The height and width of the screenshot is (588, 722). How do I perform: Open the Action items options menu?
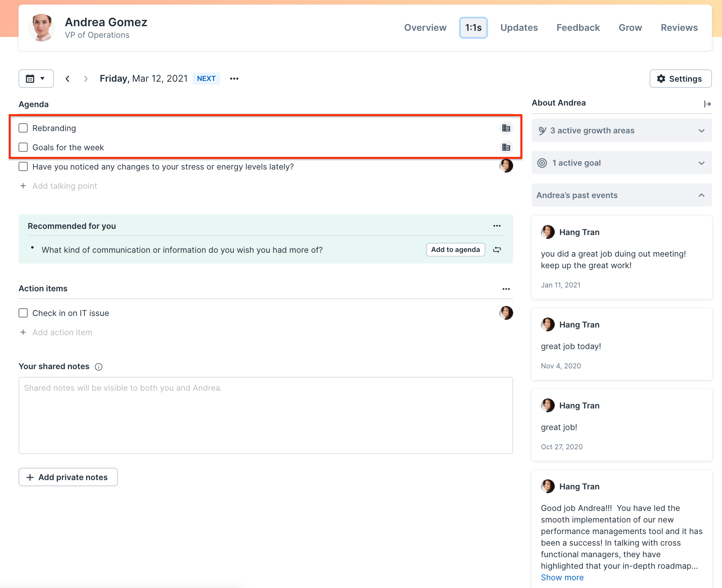(x=506, y=289)
